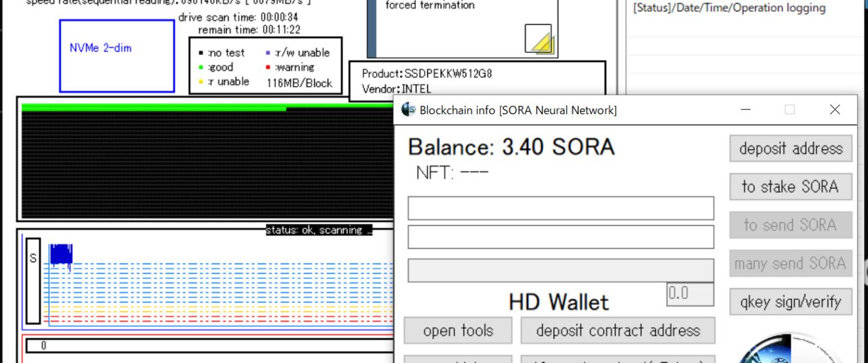The height and width of the screenshot is (363, 868).
Task: Click the 'NFT: ---' text
Action: pyautogui.click(x=452, y=173)
